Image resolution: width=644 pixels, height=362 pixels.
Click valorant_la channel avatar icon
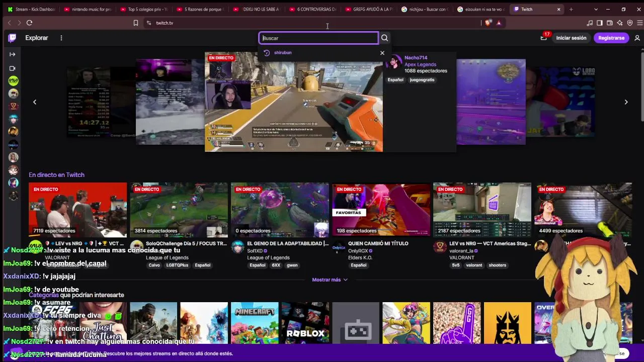(x=440, y=247)
